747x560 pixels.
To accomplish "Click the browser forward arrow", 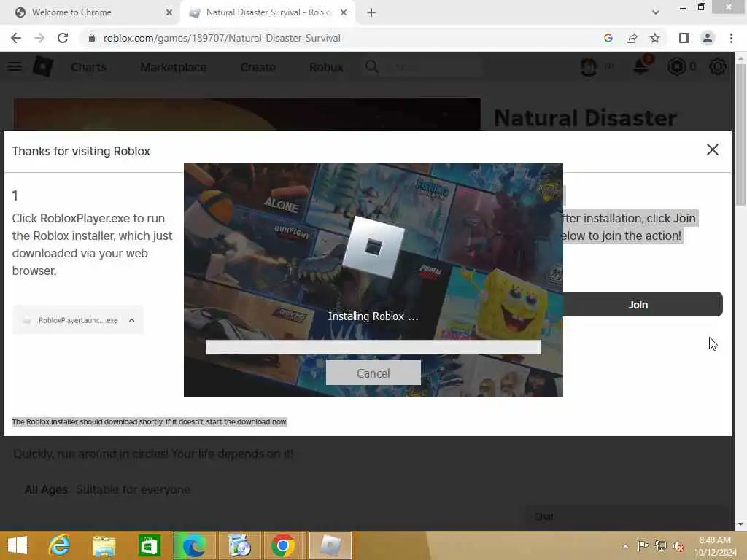I will coord(39,38).
